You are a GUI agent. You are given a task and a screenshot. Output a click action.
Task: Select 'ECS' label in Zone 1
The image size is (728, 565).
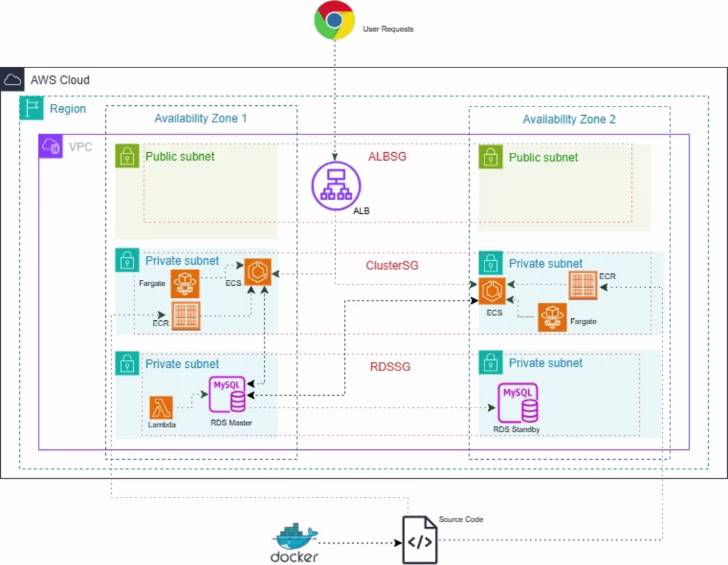pyautogui.click(x=233, y=282)
